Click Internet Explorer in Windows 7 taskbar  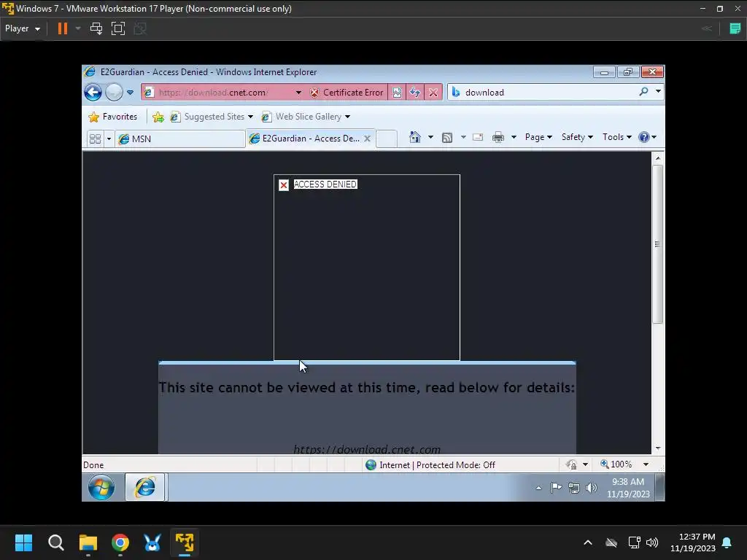point(145,487)
